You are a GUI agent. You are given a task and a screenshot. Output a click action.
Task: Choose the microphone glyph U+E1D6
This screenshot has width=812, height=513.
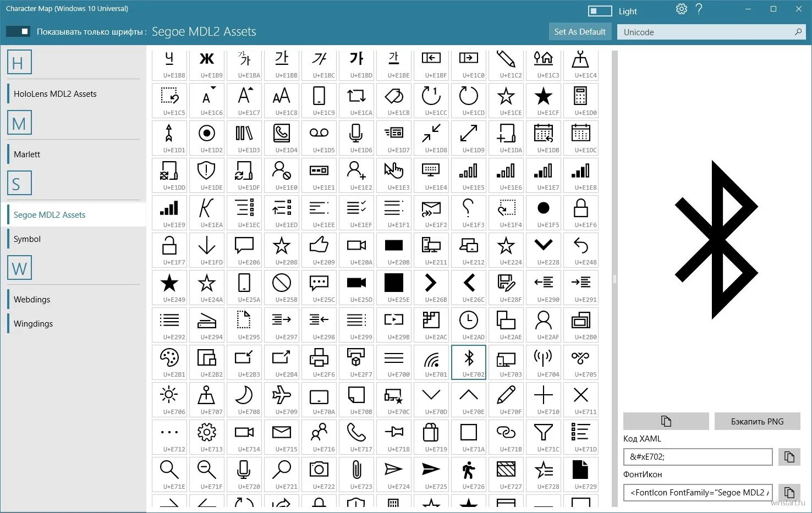[x=356, y=138]
